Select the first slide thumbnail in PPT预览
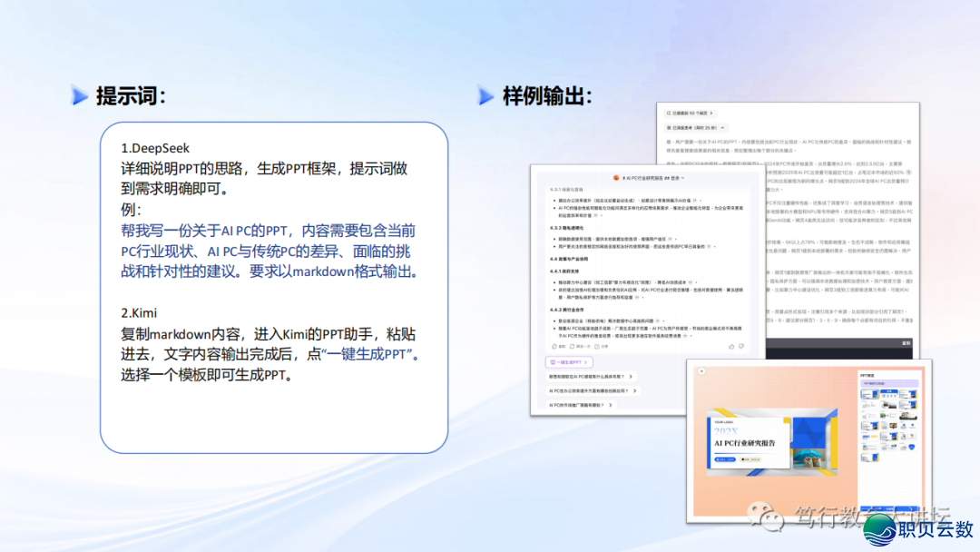Image resolution: width=980 pixels, height=552 pixels. pyautogui.click(x=869, y=392)
